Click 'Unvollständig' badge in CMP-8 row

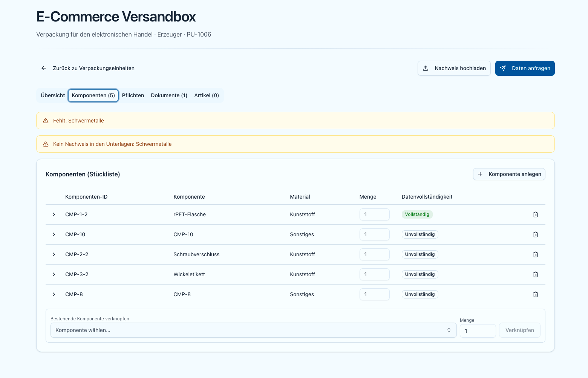point(420,294)
